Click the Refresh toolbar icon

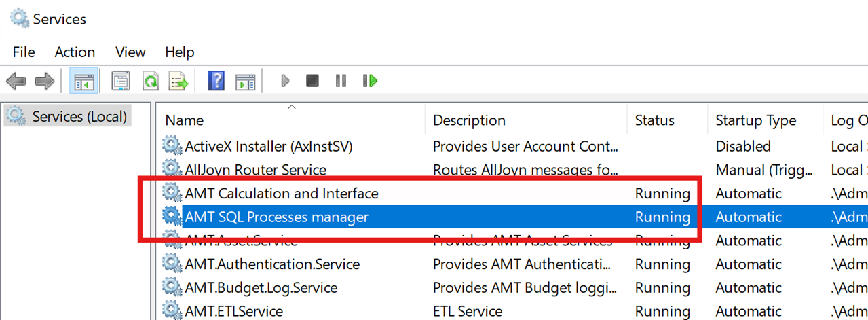coord(150,82)
